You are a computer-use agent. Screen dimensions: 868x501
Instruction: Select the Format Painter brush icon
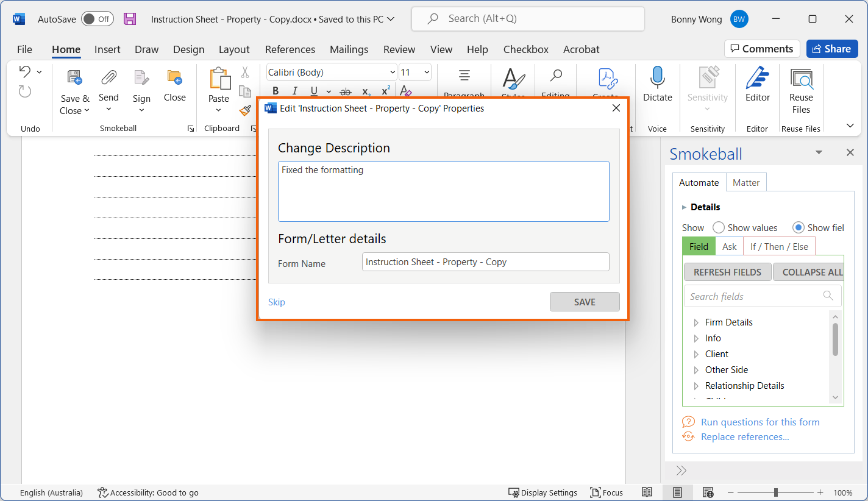pos(245,110)
